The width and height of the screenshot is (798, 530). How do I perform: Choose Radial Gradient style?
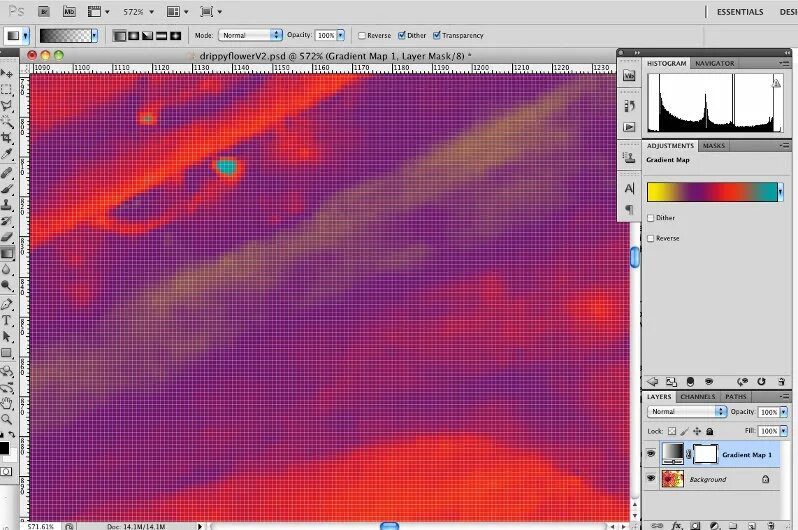[133, 36]
